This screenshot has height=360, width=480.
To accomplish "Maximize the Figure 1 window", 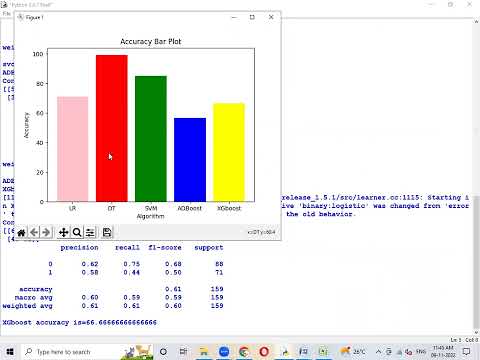I will [x=252, y=17].
